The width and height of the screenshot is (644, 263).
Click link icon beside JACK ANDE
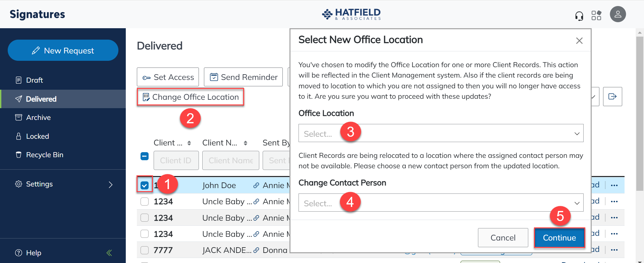[256, 250]
